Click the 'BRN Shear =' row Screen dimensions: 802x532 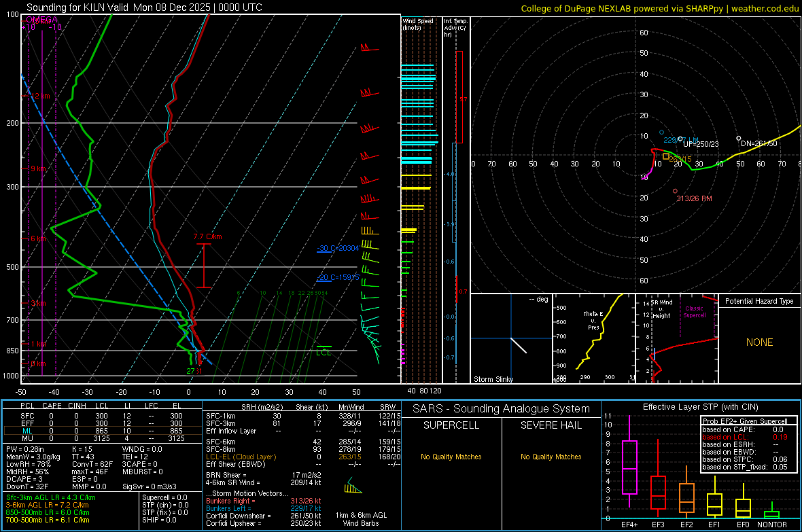point(264,475)
